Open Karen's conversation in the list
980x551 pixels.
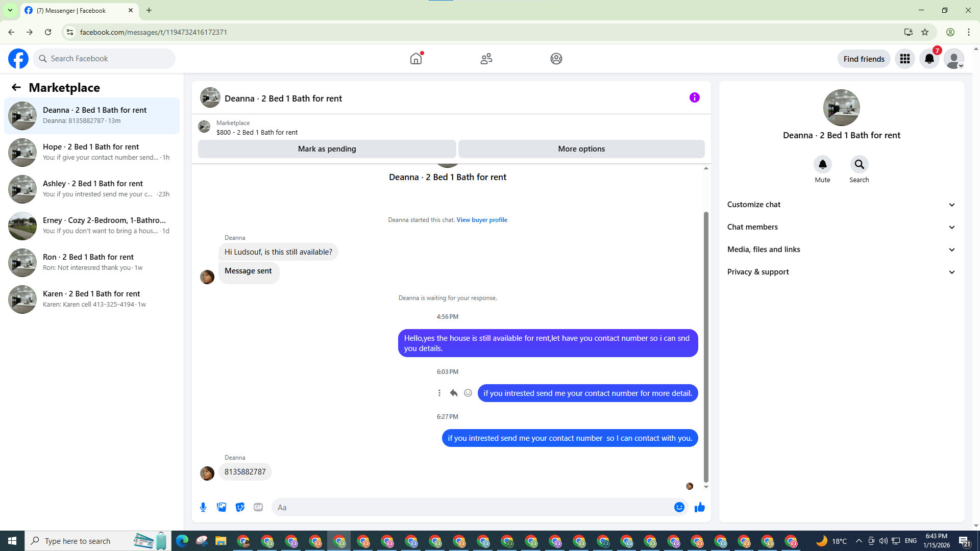[x=92, y=299]
